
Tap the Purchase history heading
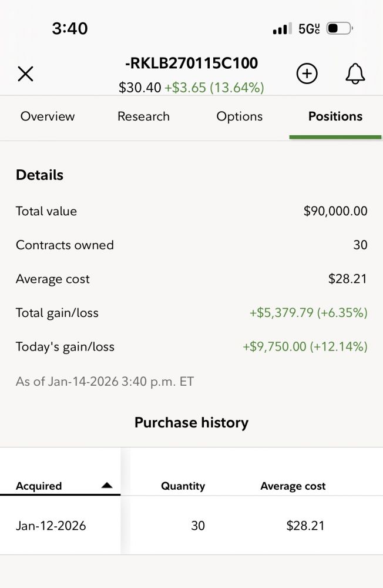[192, 423]
